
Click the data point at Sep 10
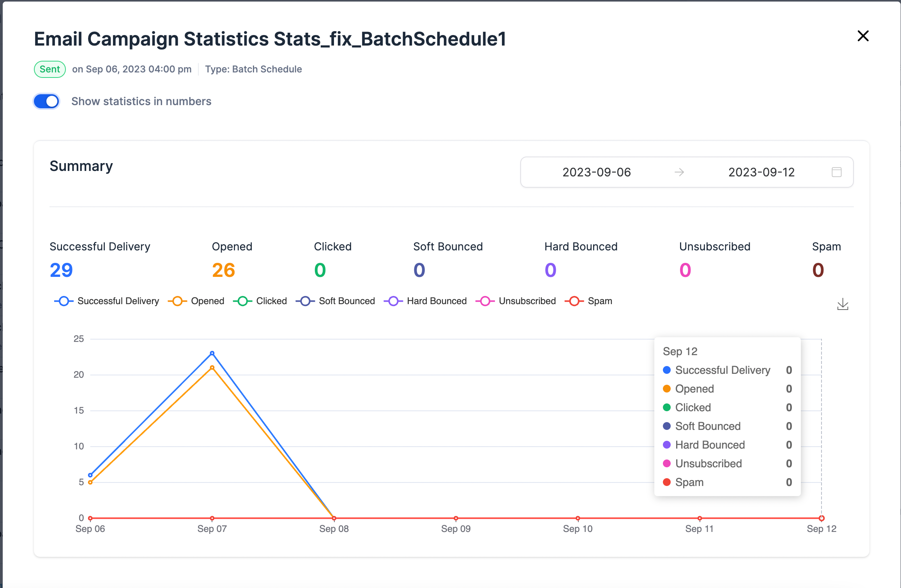coord(578,518)
